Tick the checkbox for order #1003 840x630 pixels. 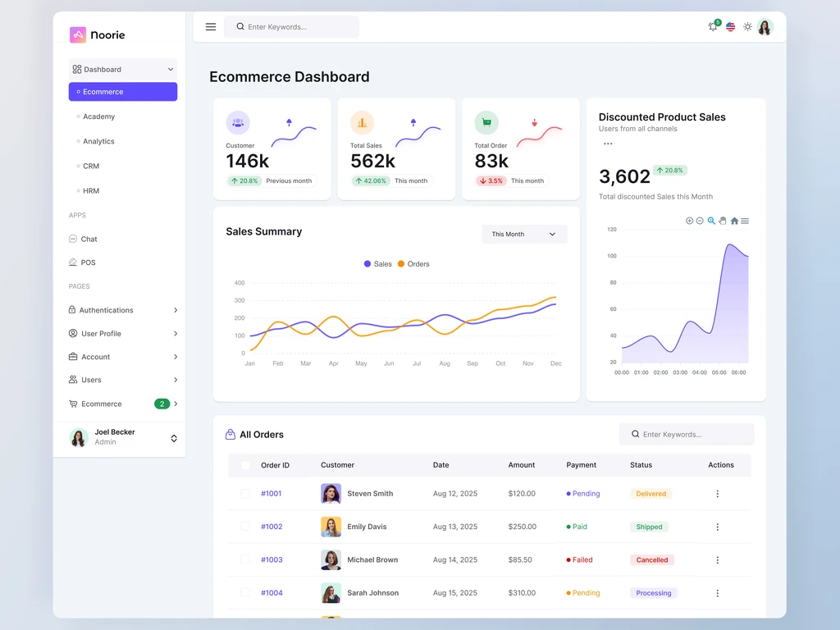click(x=245, y=559)
